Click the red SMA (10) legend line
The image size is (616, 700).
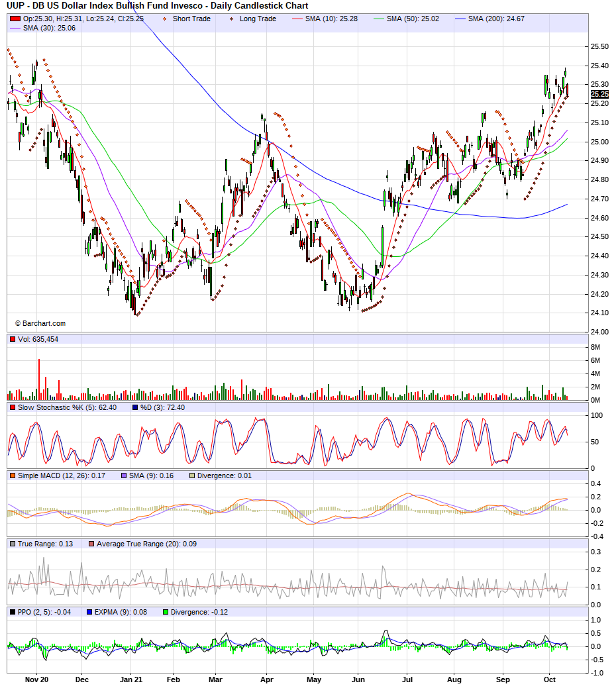[x=297, y=19]
